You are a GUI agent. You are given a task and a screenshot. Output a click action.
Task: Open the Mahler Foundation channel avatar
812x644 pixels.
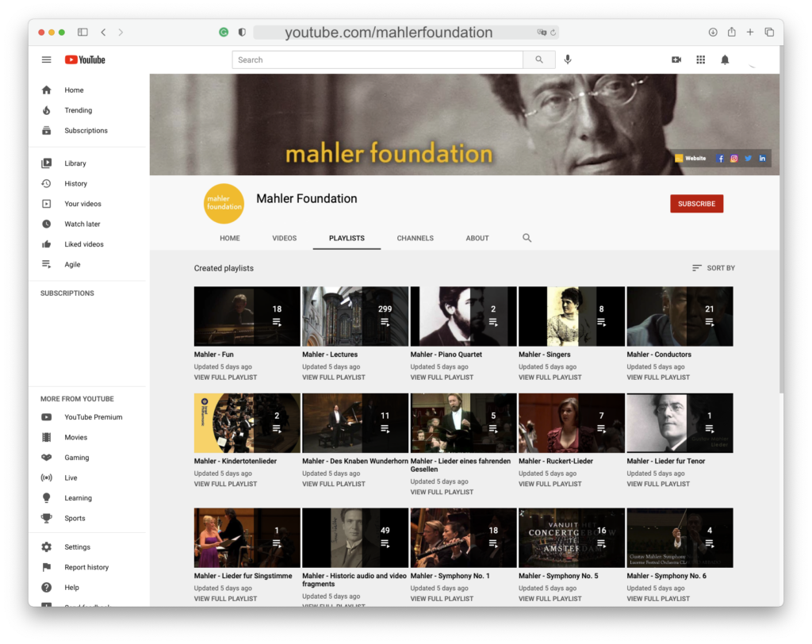[x=224, y=203]
